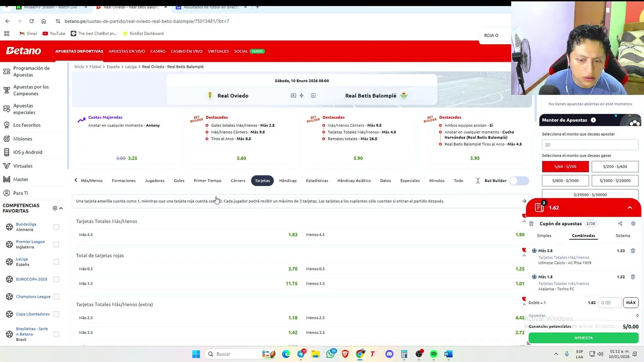Click the browser reload button

tap(31, 21)
